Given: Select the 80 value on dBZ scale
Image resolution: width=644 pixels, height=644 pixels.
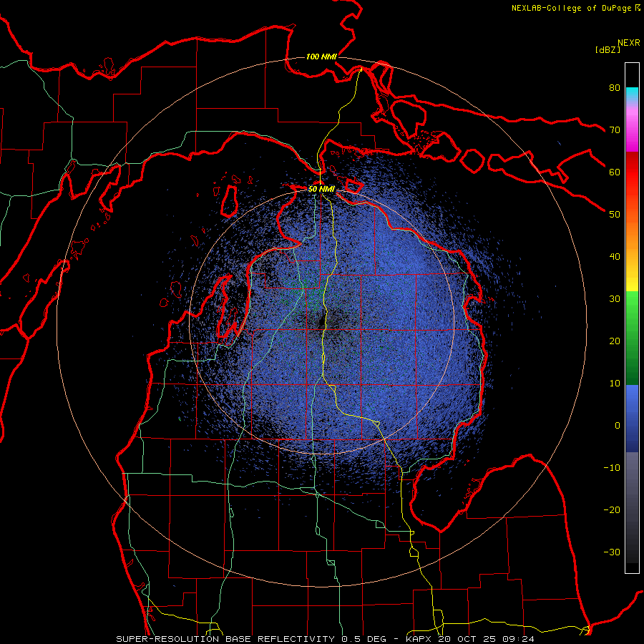Looking at the screenshot, I should (x=615, y=88).
